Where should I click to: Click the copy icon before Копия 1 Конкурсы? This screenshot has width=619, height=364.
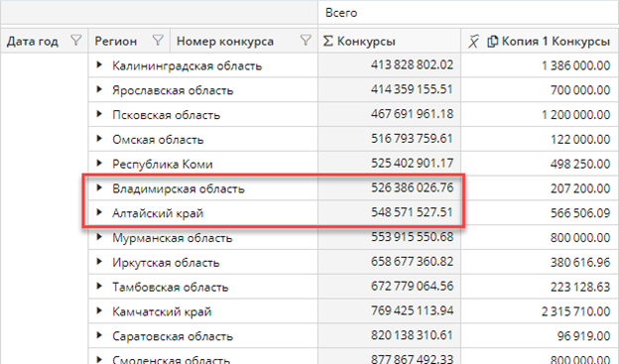point(492,41)
